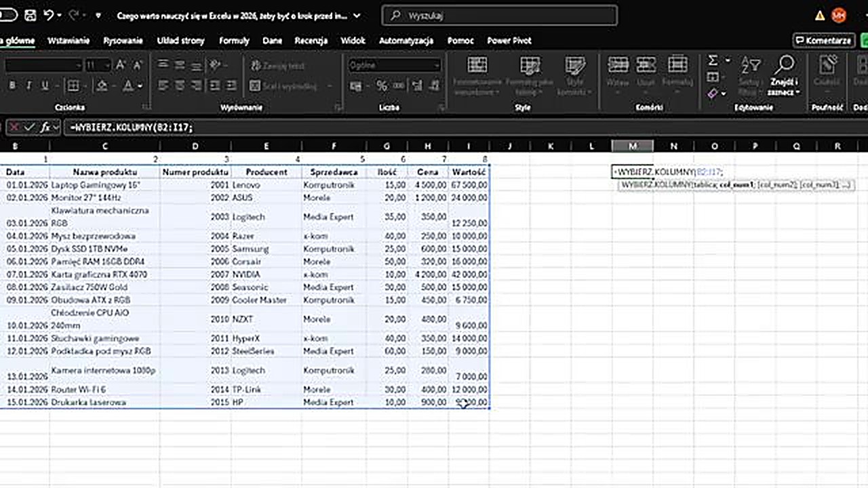Click the Sortuj i filtruj icon
Image resolution: width=868 pixels, height=488 pixels.
[x=749, y=65]
